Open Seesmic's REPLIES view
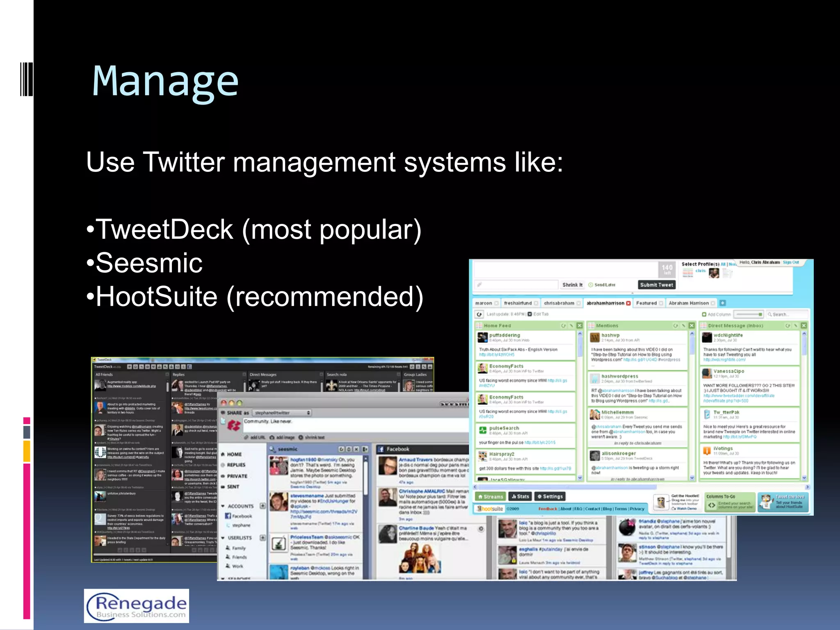The width and height of the screenshot is (840, 630). (236, 465)
